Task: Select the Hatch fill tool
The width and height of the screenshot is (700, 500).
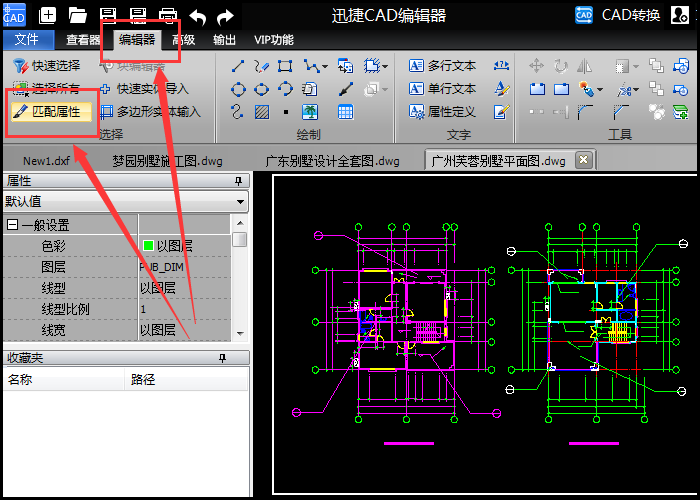Action: click(x=262, y=112)
